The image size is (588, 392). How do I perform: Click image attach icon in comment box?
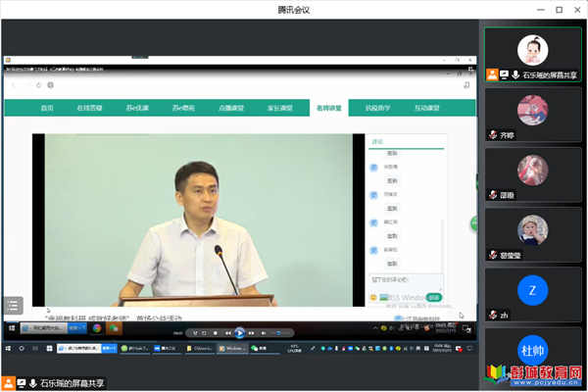383,298
